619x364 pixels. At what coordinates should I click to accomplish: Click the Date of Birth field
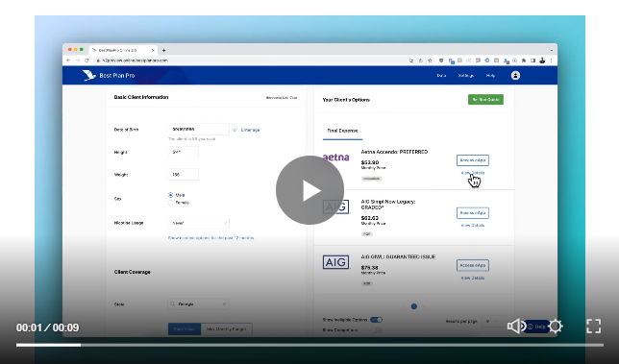pos(198,130)
